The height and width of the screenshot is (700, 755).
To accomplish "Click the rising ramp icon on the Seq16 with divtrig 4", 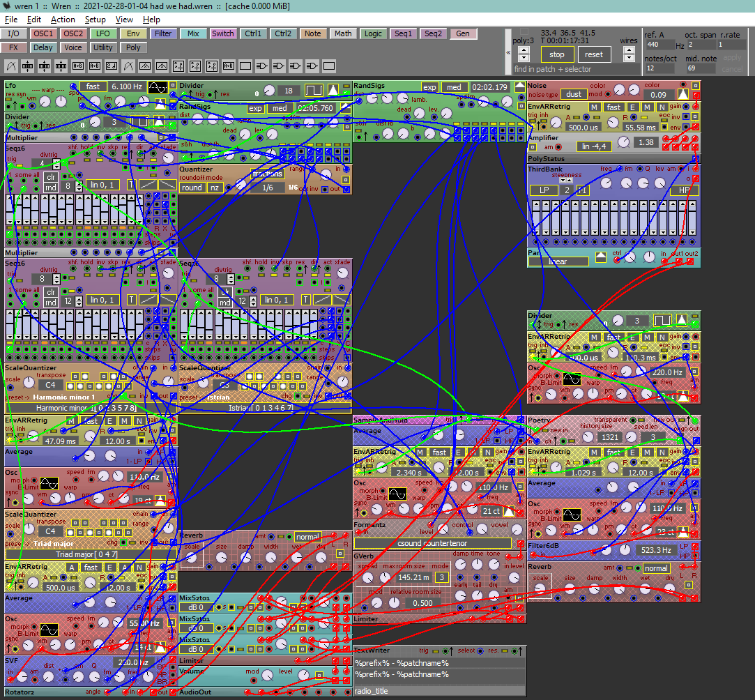I will [148, 185].
